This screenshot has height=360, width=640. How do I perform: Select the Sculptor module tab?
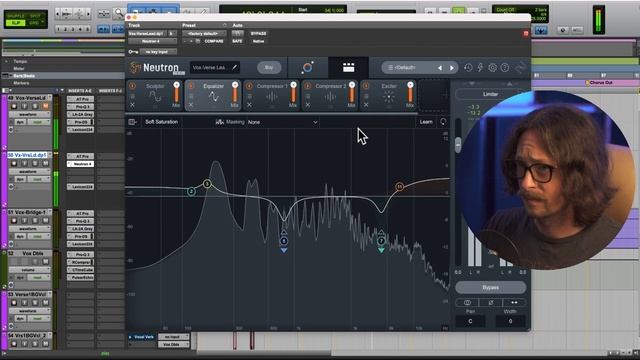pos(155,95)
